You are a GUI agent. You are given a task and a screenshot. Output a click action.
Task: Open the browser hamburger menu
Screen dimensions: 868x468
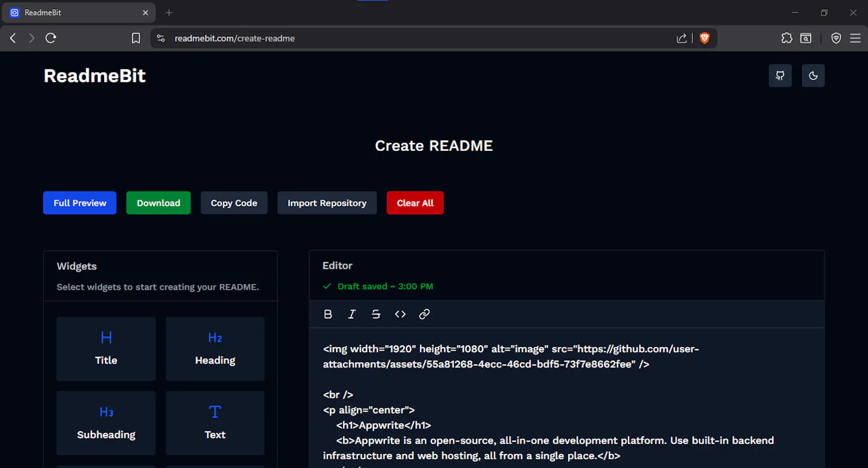click(856, 38)
